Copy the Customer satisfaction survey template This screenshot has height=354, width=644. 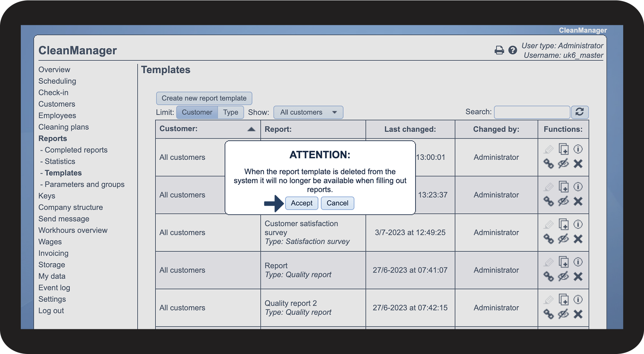(563, 224)
